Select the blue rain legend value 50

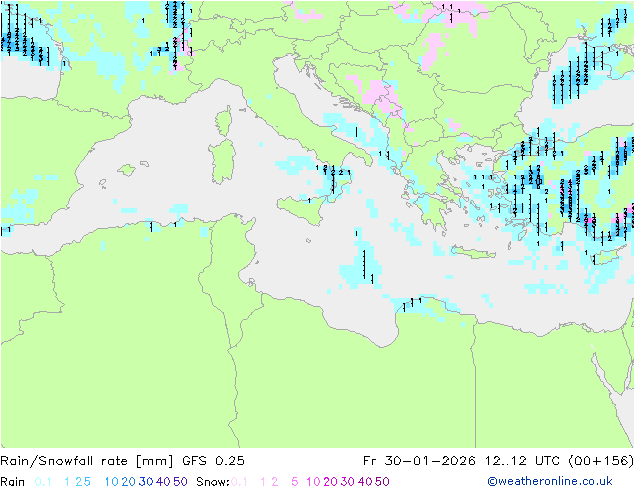[x=180, y=482]
